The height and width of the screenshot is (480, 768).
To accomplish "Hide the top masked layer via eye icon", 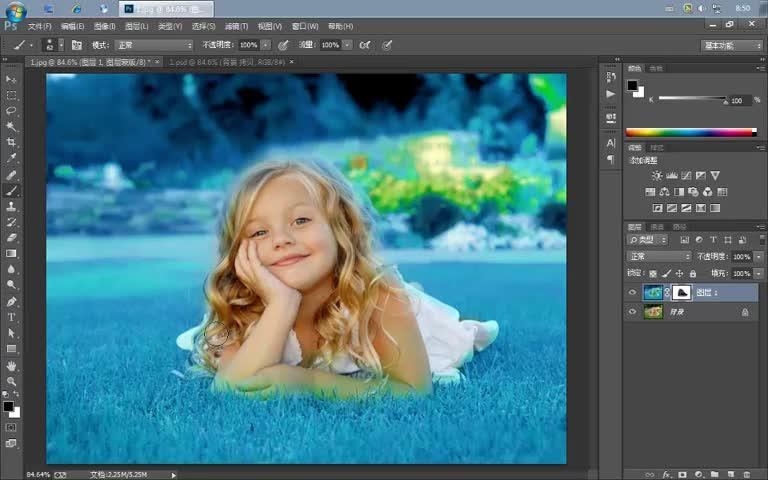I will [x=632, y=292].
